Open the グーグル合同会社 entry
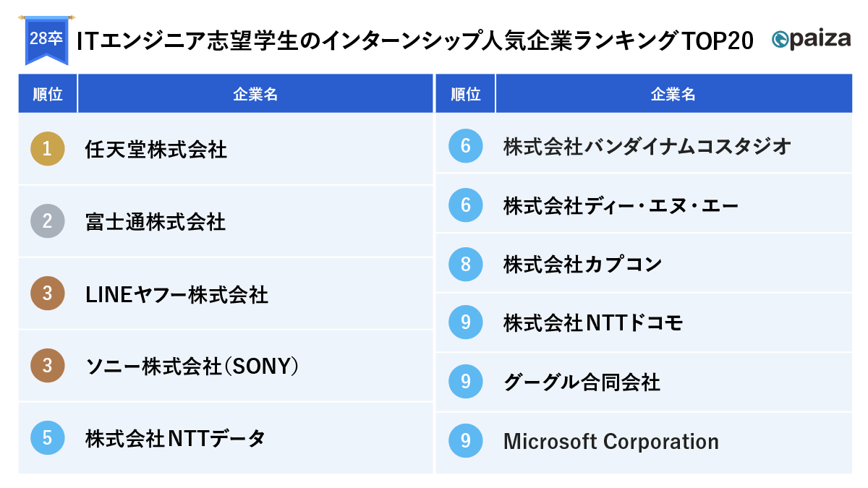This screenshot has width=868, height=488. coord(582,382)
